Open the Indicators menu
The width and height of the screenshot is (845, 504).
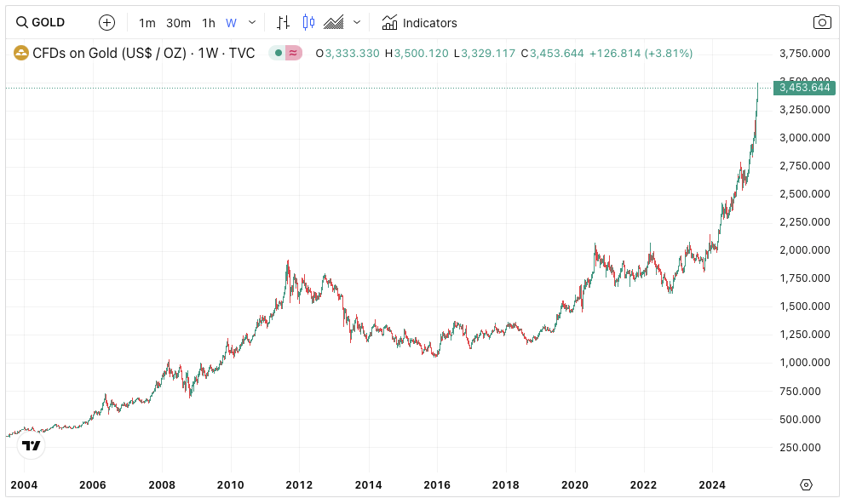tap(420, 23)
